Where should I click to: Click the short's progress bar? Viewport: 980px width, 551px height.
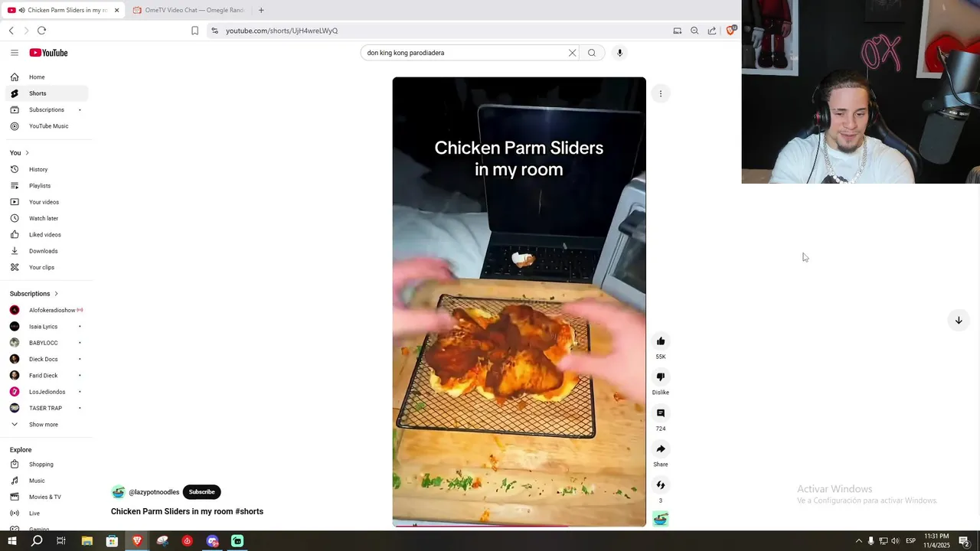tap(519, 525)
